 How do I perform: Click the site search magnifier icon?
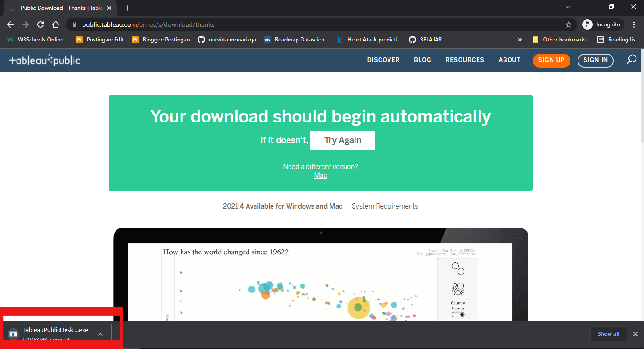632,60
